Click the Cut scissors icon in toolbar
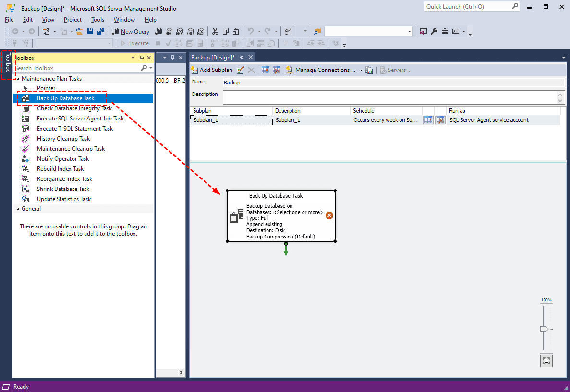The image size is (570, 392). tap(215, 31)
